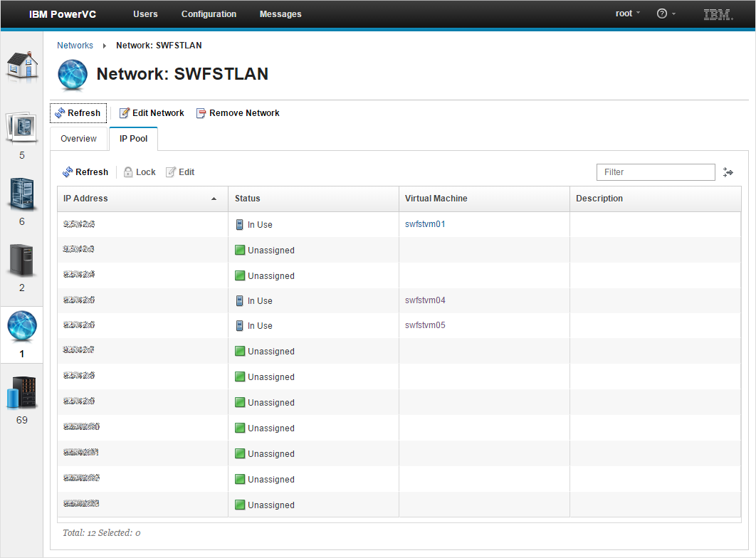
Task: Click the 'Total: 12 Selected: 0' text
Action: pos(101,533)
